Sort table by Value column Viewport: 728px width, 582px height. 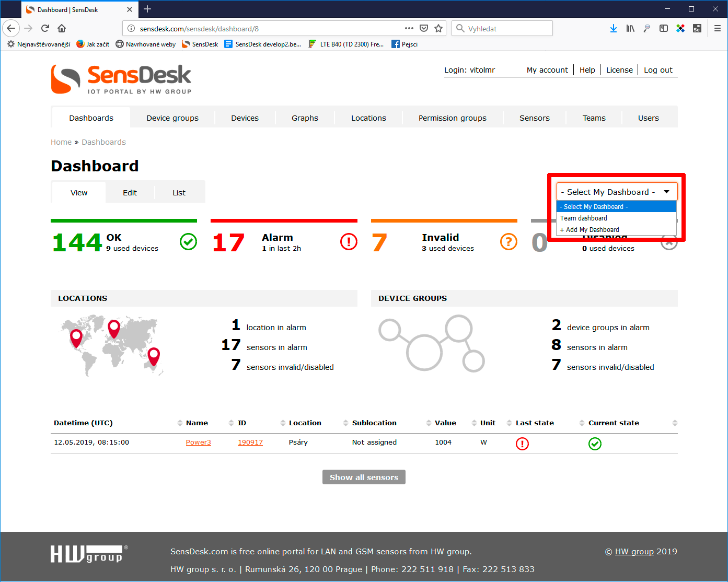445,423
